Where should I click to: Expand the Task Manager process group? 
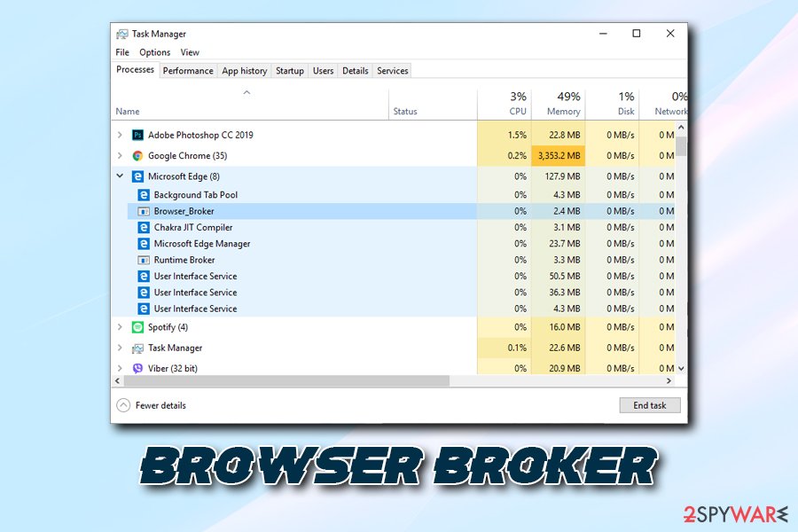click(120, 348)
